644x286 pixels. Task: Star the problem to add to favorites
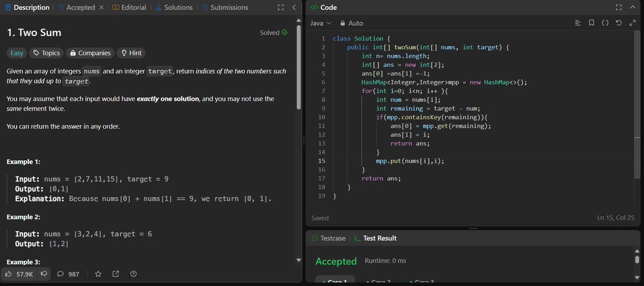coord(98,274)
